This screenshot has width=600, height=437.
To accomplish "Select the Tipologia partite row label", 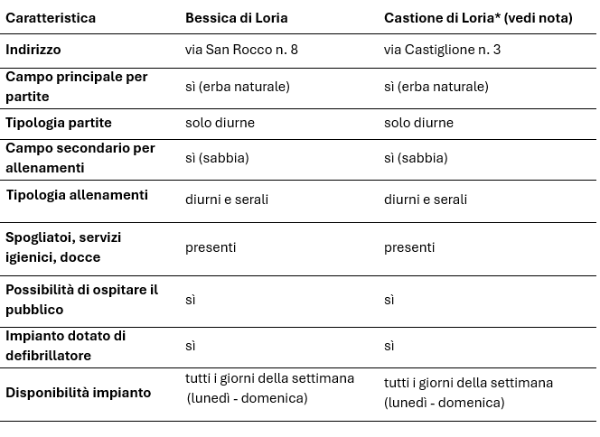I will (x=59, y=123).
